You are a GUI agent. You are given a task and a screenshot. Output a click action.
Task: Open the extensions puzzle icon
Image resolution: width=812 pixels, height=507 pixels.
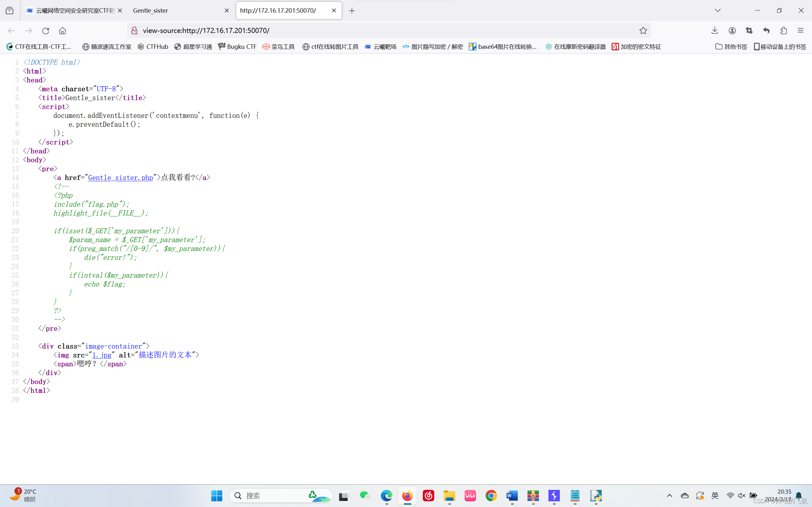coord(783,30)
